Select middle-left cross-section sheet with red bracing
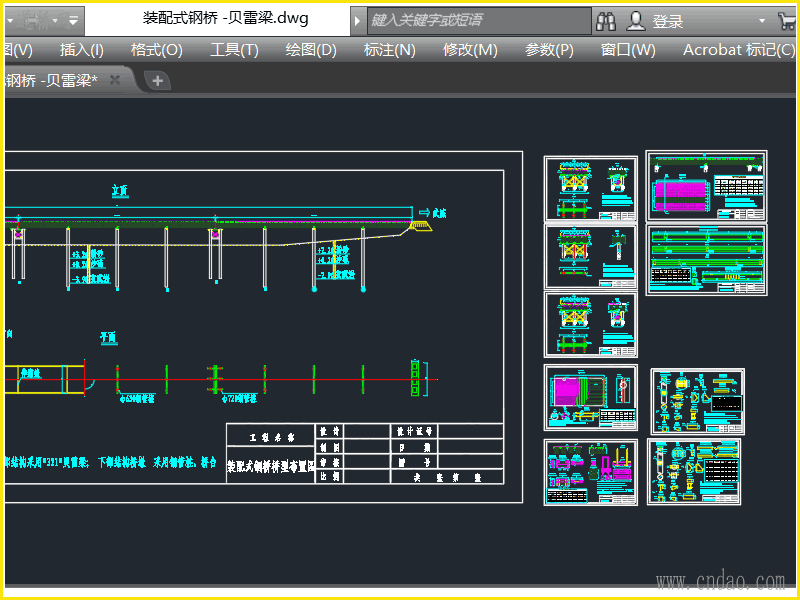800x600 pixels. 590,257
